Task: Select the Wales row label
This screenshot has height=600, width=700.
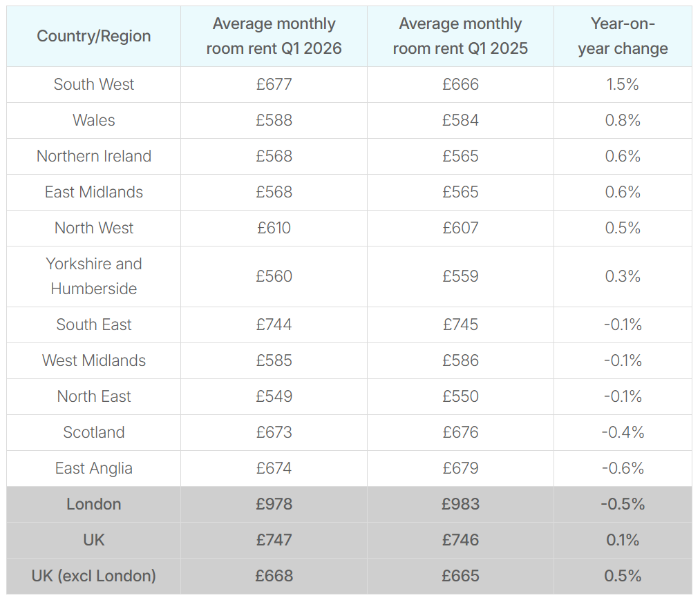Action: coord(94,120)
